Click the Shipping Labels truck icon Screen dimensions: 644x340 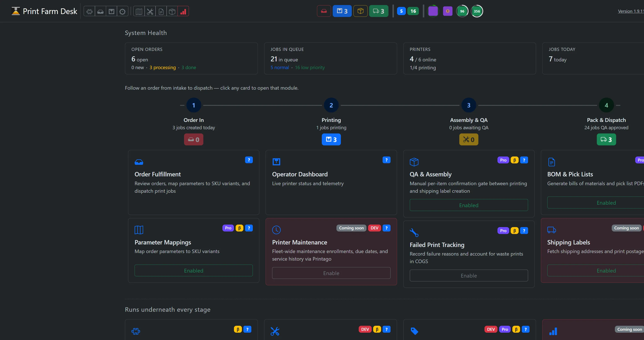tap(552, 230)
